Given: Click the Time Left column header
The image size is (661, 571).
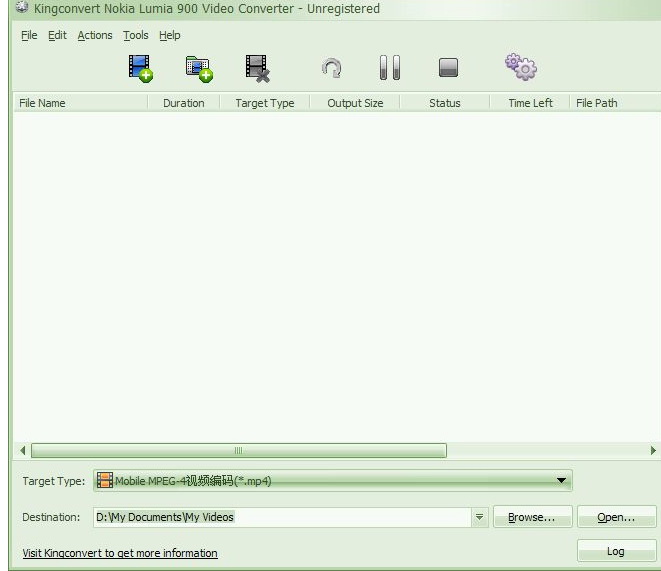Looking at the screenshot, I should [x=530, y=103].
